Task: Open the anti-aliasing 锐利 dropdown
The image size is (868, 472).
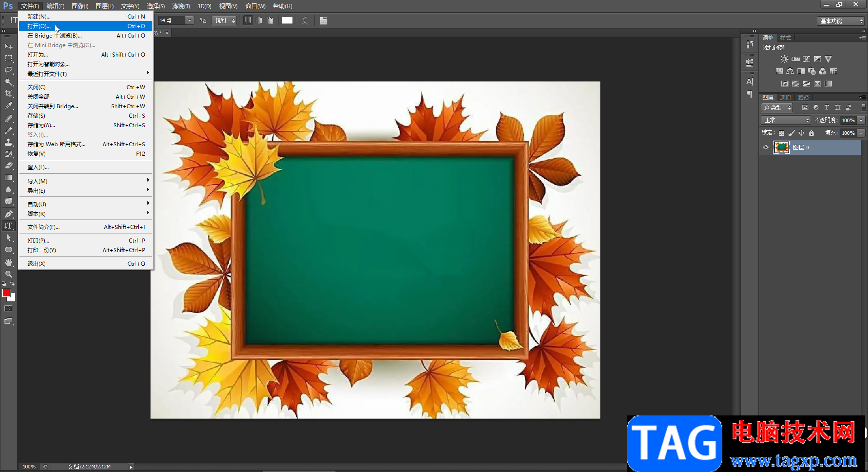Action: (225, 21)
